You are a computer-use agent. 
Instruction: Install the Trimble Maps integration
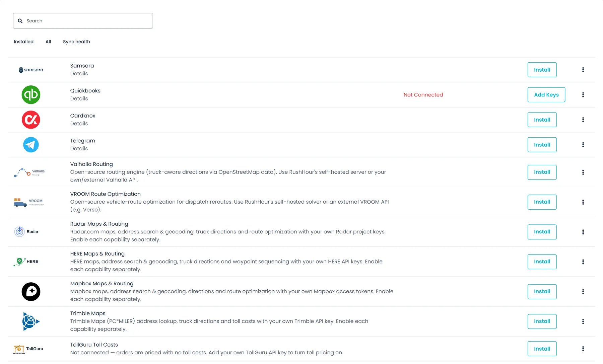point(542,321)
